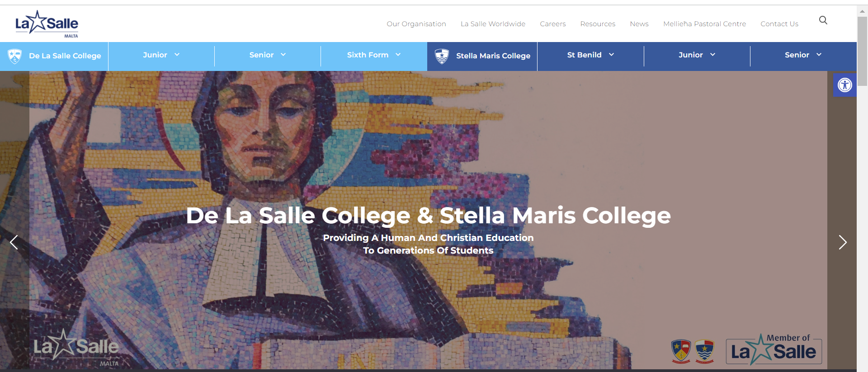
Task: Open the Resources menu item
Action: click(x=598, y=24)
